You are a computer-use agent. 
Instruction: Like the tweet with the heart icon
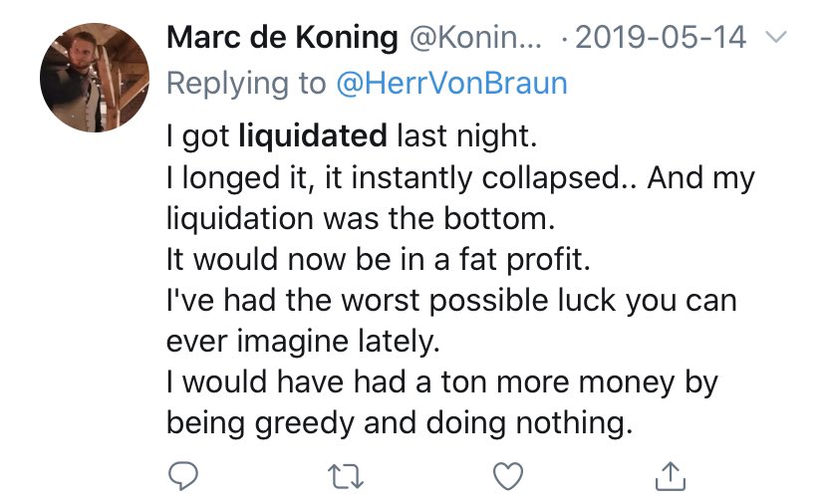coord(508,476)
